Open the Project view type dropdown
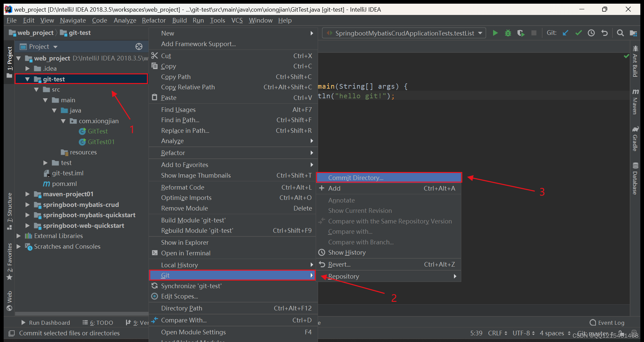644x342 pixels. [x=55, y=47]
